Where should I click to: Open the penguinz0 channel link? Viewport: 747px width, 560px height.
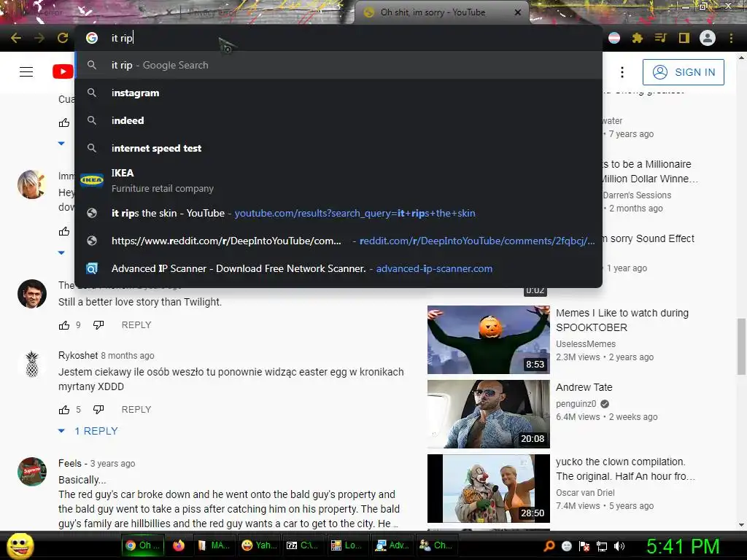tap(576, 404)
